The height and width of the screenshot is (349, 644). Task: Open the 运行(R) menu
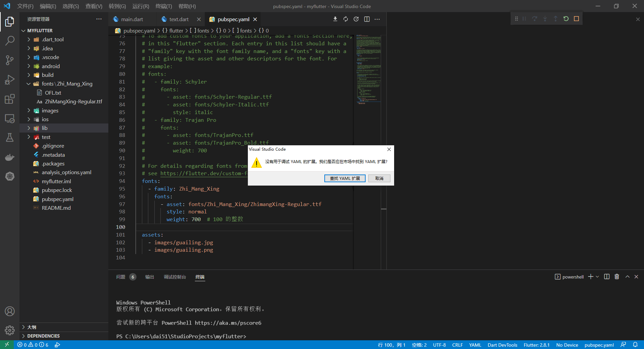click(141, 6)
